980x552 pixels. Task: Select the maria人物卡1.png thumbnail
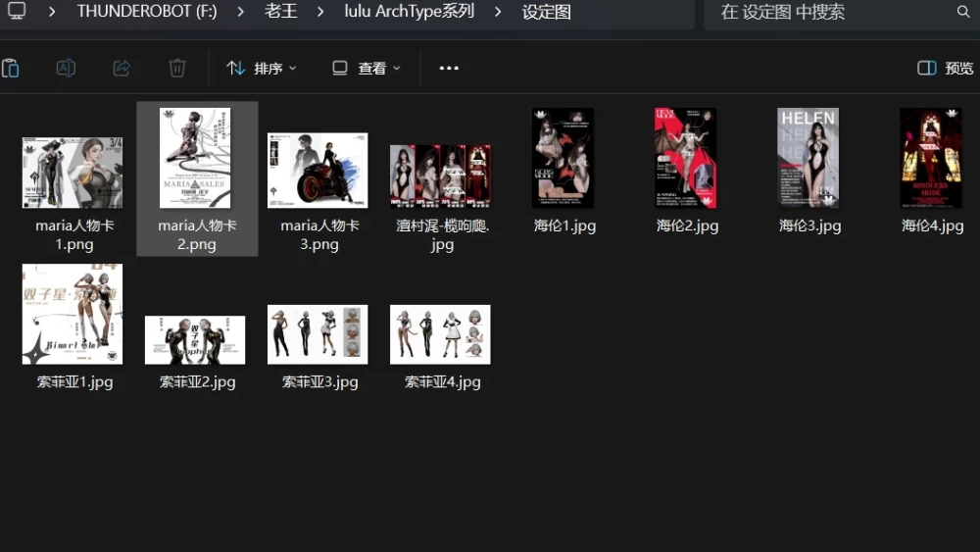(x=73, y=173)
